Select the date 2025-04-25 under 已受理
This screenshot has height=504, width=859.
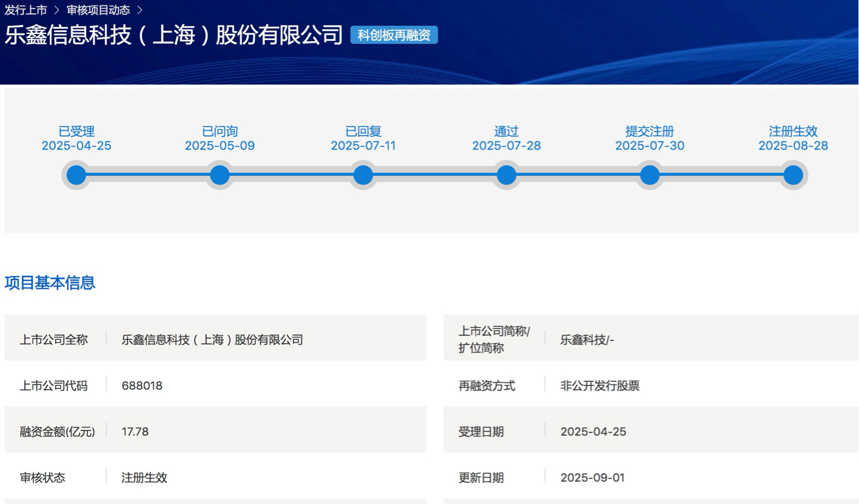coord(76,146)
